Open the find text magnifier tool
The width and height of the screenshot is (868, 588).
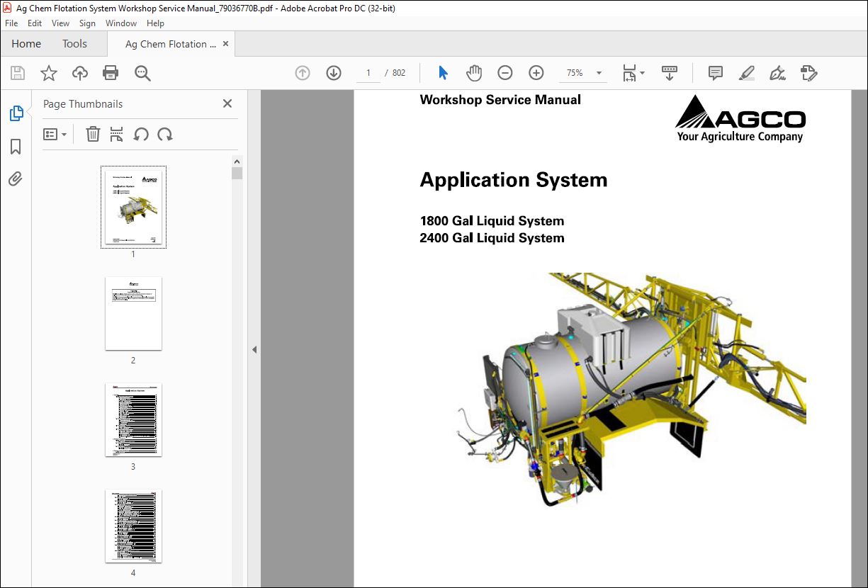142,73
